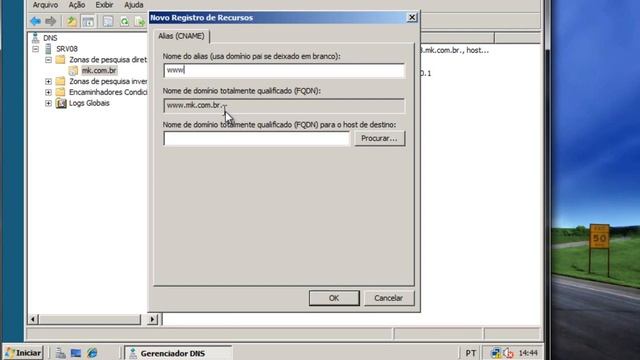The image size is (640, 360).
Task: Click the Procurar... button
Action: (379, 139)
